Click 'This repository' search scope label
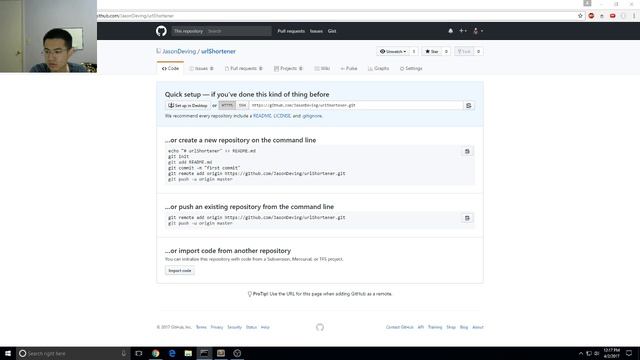 [x=188, y=31]
